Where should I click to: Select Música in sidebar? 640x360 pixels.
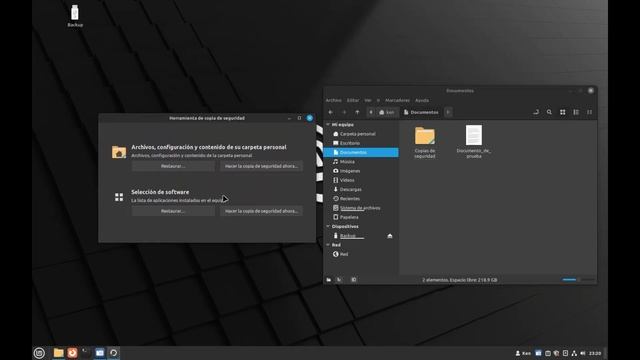point(361,162)
